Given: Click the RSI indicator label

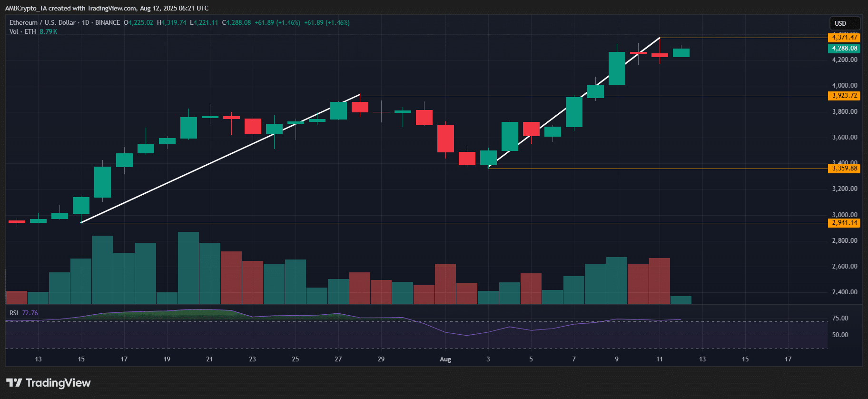Looking at the screenshot, I should point(14,313).
